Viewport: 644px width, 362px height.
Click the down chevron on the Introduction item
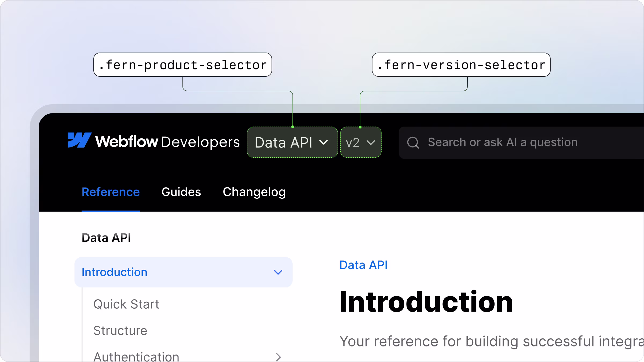point(278,272)
